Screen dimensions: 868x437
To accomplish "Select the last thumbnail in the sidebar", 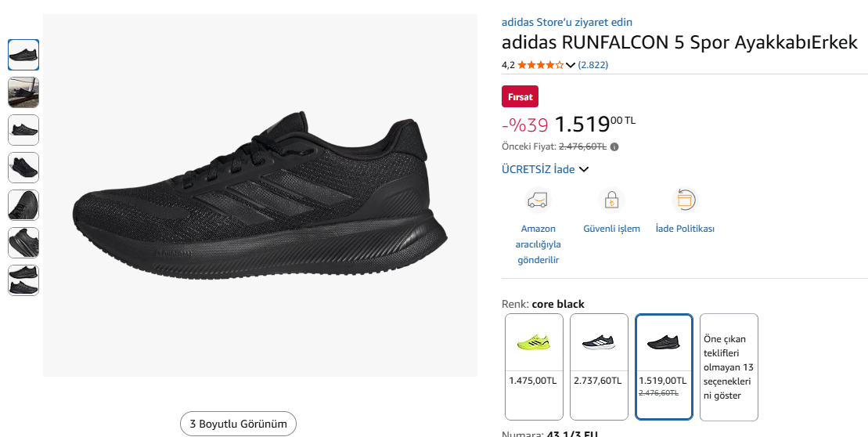I will tap(23, 280).
